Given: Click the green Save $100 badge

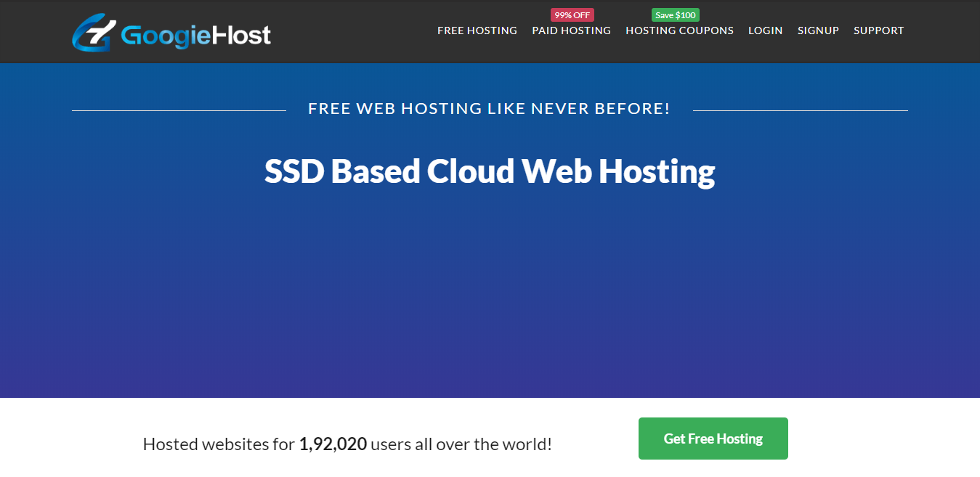Looking at the screenshot, I should pyautogui.click(x=676, y=15).
